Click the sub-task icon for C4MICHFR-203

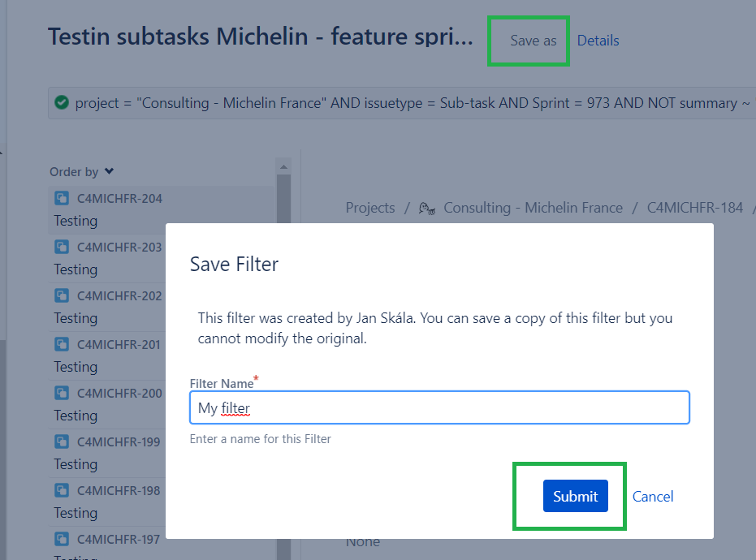pyautogui.click(x=61, y=247)
